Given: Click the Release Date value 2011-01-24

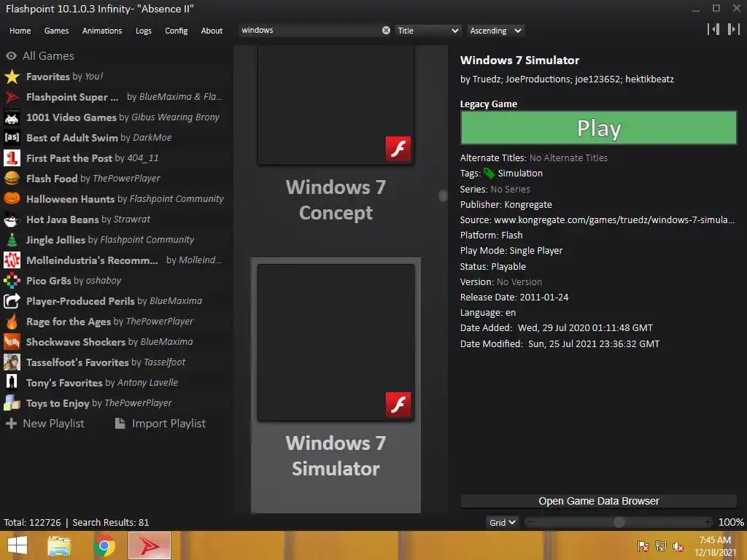Looking at the screenshot, I should click(x=544, y=297).
